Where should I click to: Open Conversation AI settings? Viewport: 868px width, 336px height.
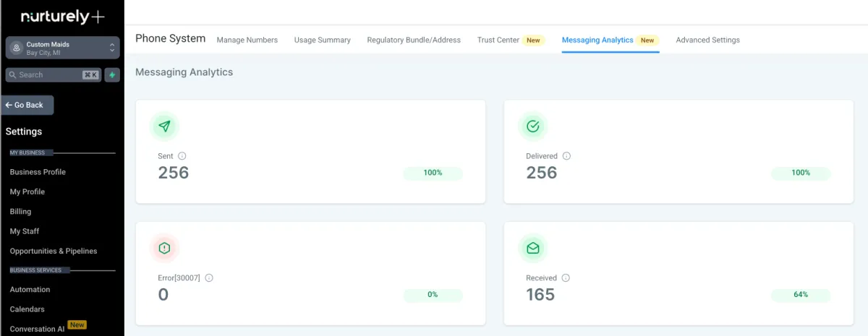tap(37, 329)
